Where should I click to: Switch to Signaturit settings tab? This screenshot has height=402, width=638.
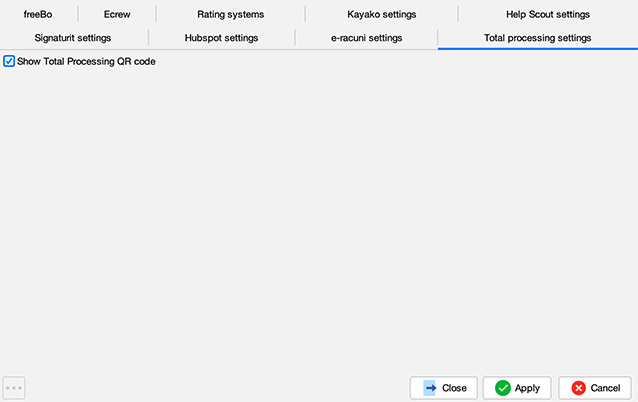72,38
